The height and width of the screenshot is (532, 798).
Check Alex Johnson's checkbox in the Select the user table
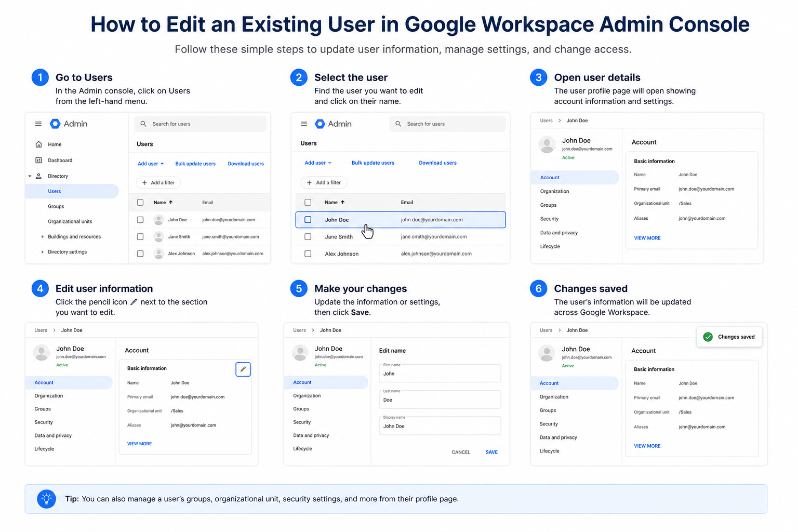coord(308,254)
